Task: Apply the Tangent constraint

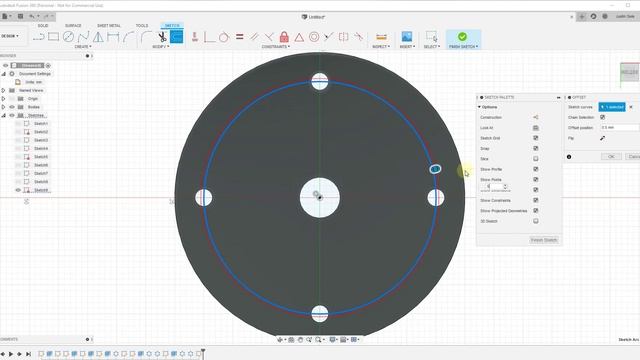Action: 224,37
